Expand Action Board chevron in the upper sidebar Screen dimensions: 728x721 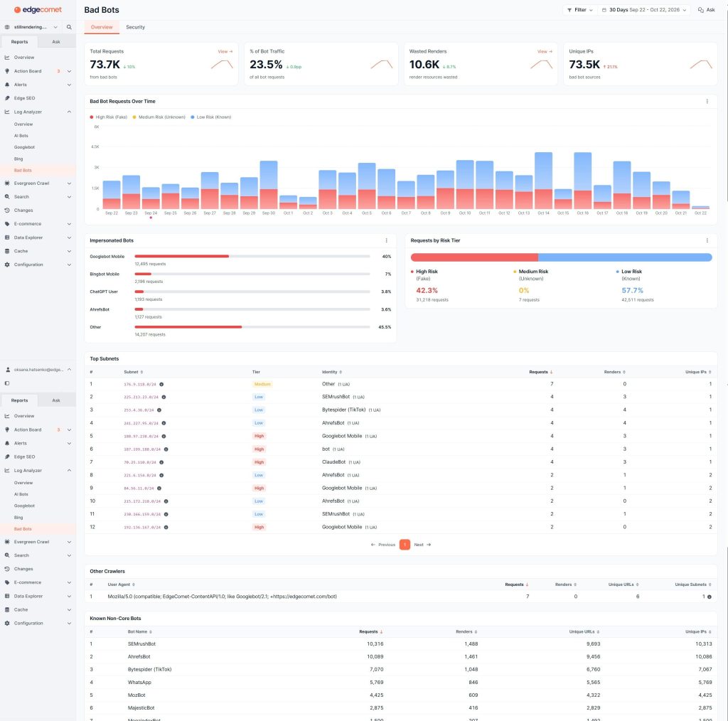click(x=69, y=72)
